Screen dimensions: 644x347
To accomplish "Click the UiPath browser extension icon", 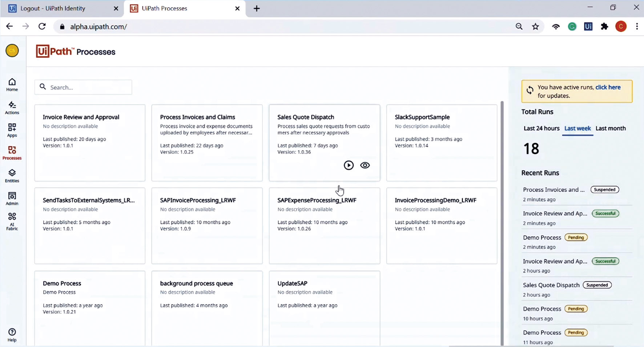I will point(588,26).
